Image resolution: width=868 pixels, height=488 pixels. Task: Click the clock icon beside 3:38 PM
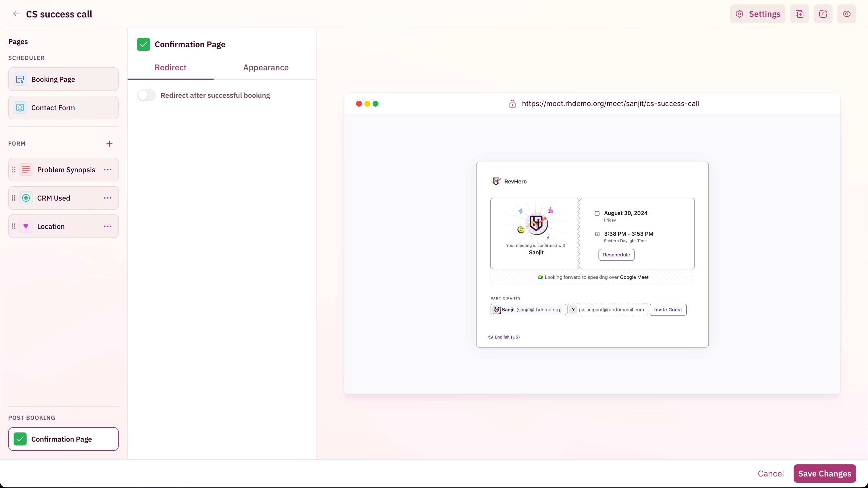pos(597,234)
